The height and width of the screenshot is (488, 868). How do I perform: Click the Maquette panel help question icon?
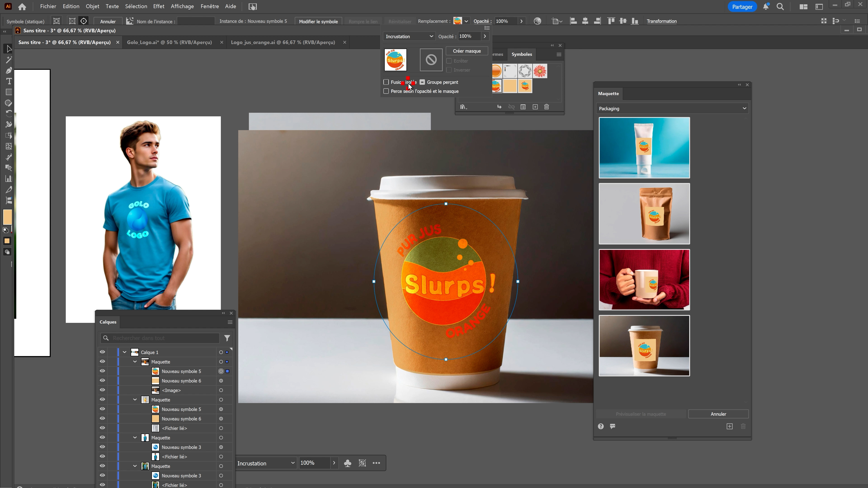coord(601,426)
